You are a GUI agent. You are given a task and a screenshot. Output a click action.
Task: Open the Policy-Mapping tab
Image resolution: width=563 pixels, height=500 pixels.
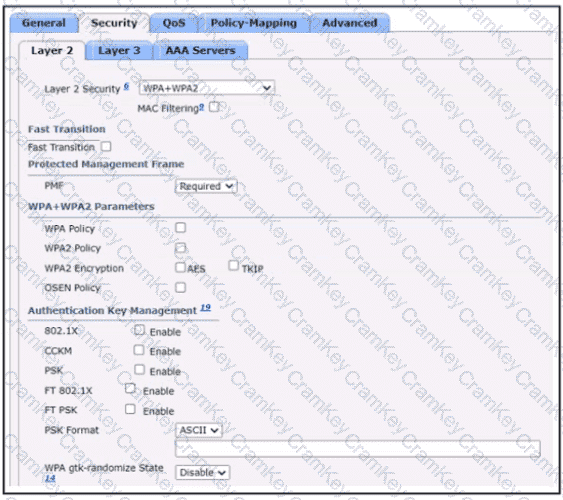[253, 23]
